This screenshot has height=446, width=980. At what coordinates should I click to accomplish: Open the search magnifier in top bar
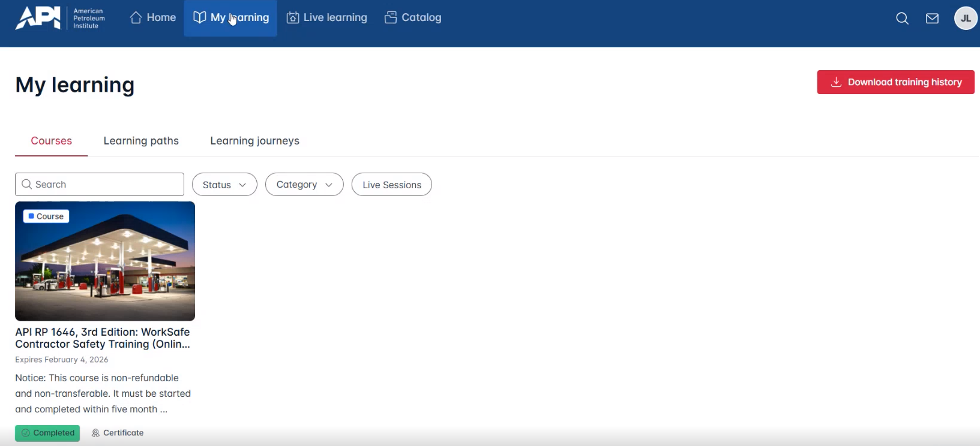[902, 19]
